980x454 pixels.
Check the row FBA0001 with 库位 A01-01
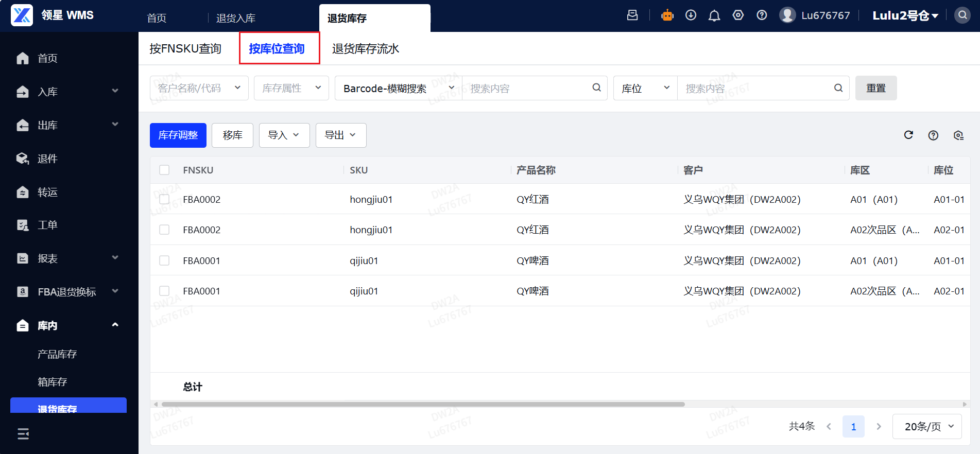pyautogui.click(x=164, y=260)
